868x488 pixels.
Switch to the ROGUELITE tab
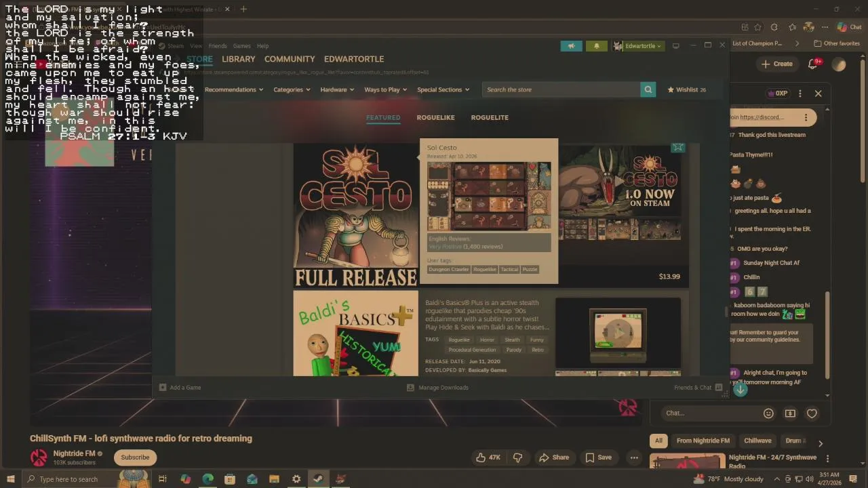point(490,117)
